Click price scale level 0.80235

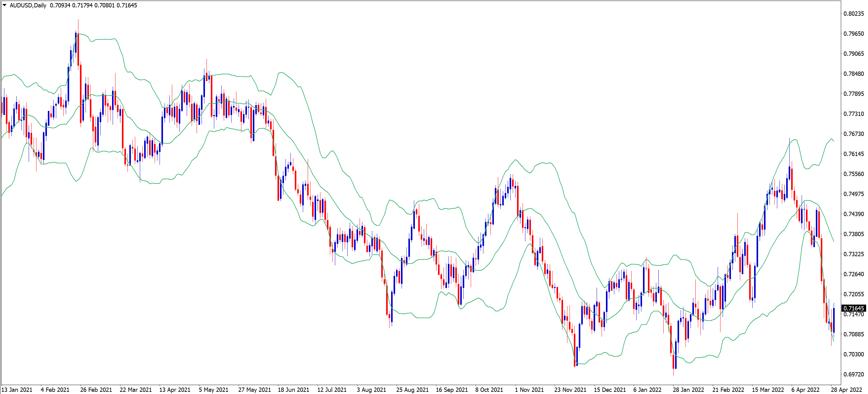[853, 14]
